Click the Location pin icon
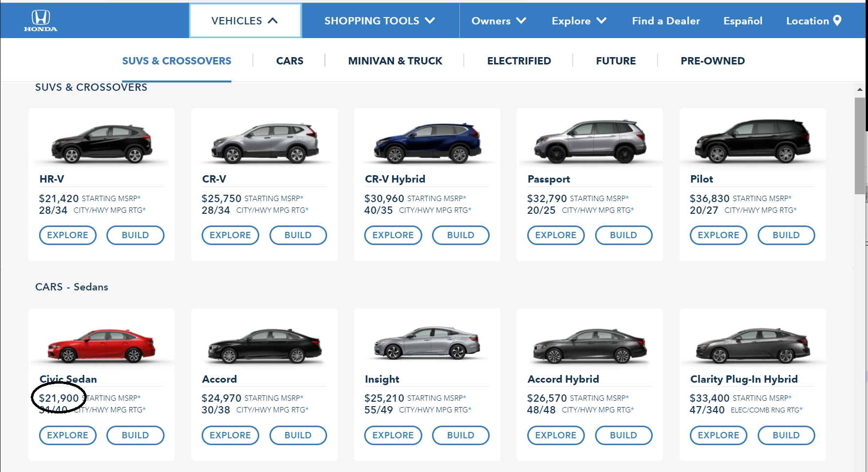The image size is (868, 472). tap(837, 21)
